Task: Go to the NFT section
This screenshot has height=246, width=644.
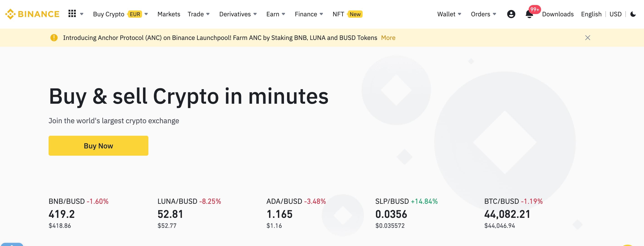Action: [x=338, y=14]
